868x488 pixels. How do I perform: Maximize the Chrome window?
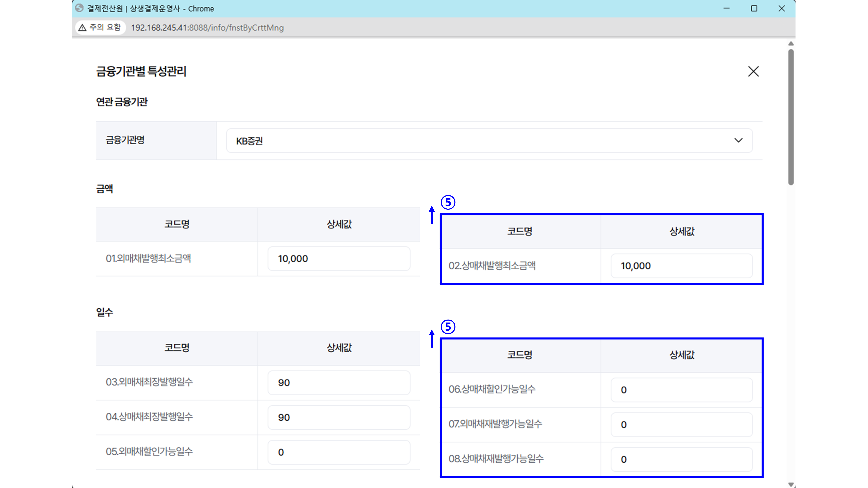pyautogui.click(x=754, y=8)
